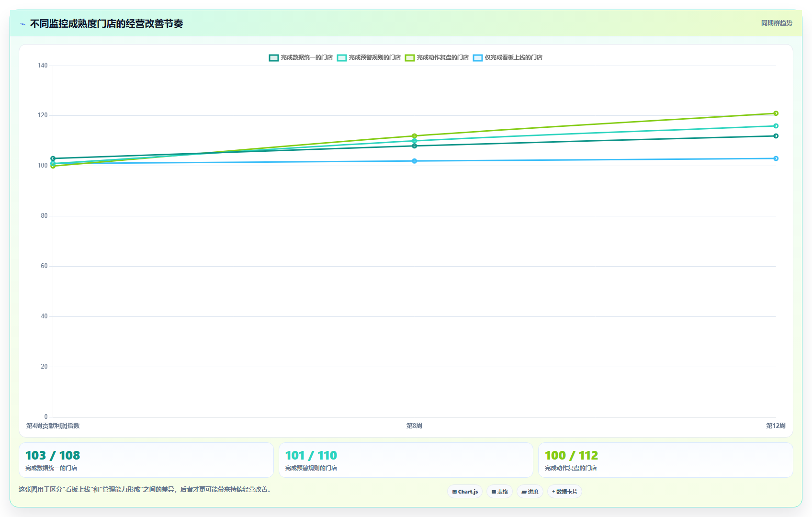Click the 仅完成看板上线 data point at 第8周
The height and width of the screenshot is (517, 812).
[414, 161]
